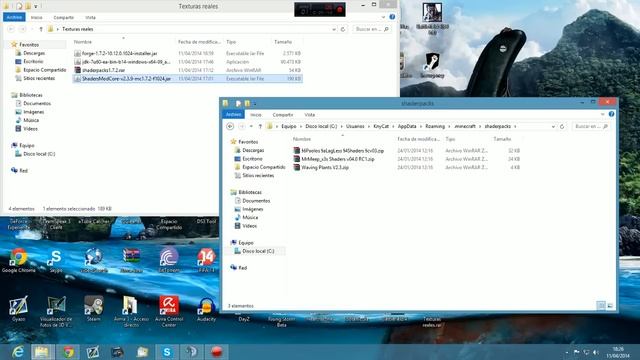
Task: Click the Gyazo taskbar icon
Action: point(93,352)
